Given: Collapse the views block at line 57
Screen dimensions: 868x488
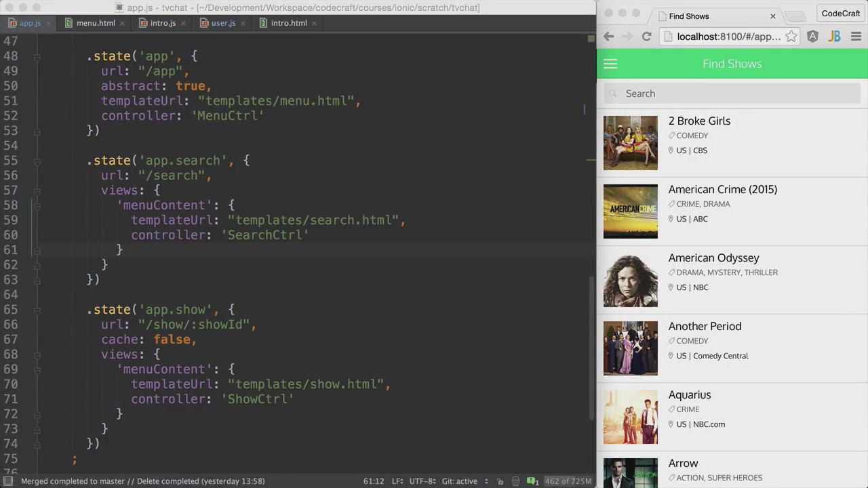Looking at the screenshot, I should point(37,190).
